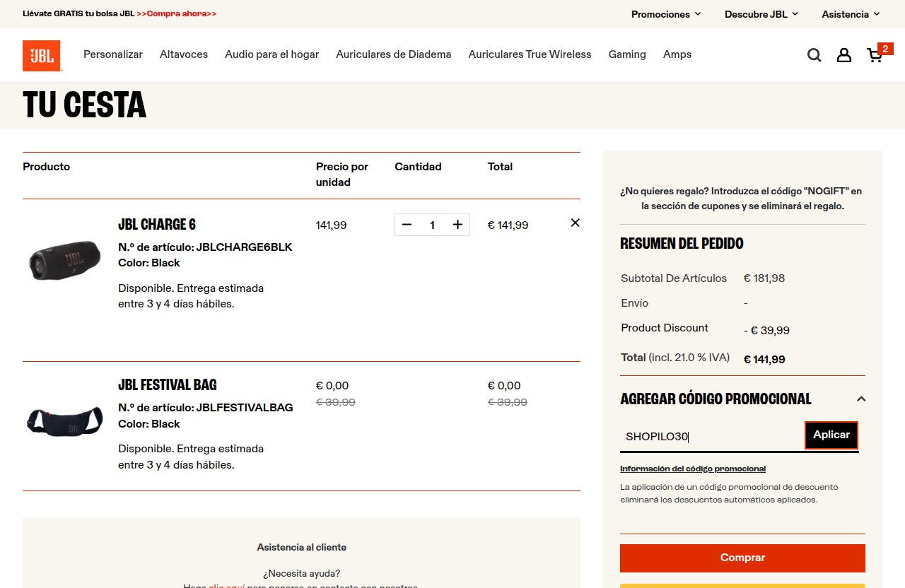This screenshot has width=905, height=588.
Task: Click the JBL logo
Action: point(42,55)
